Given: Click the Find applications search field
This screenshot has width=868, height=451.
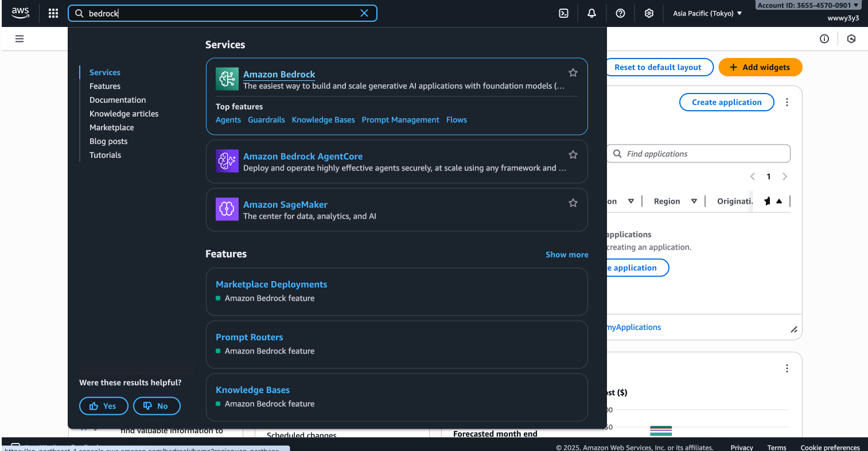Looking at the screenshot, I should pyautogui.click(x=698, y=153).
